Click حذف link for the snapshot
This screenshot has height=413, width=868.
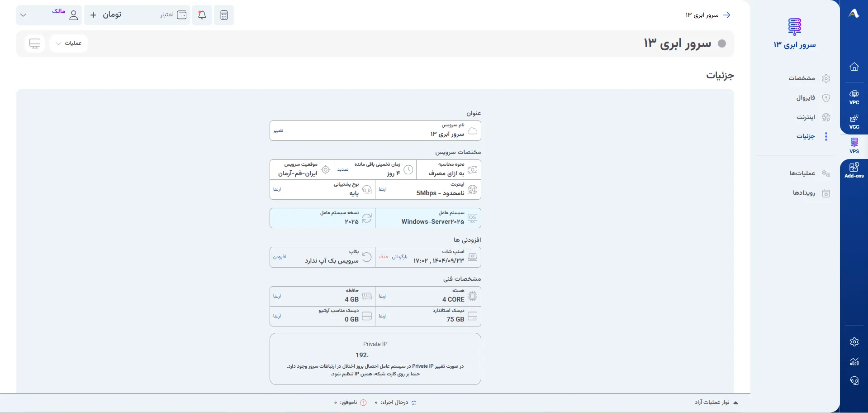pos(384,257)
